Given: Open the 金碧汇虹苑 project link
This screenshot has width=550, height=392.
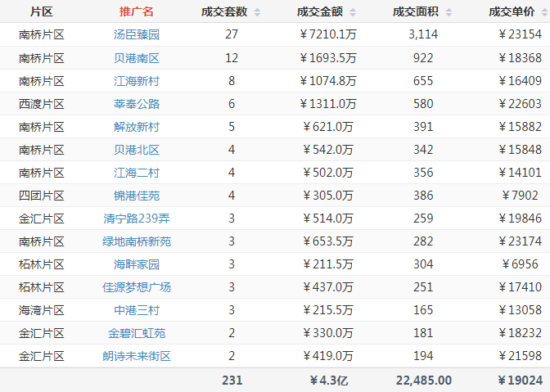Looking at the screenshot, I should coord(137,333).
